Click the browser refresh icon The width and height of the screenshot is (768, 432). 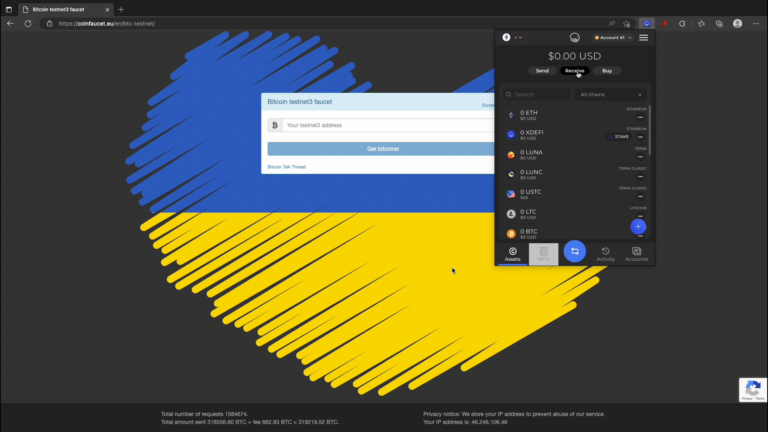(x=27, y=23)
